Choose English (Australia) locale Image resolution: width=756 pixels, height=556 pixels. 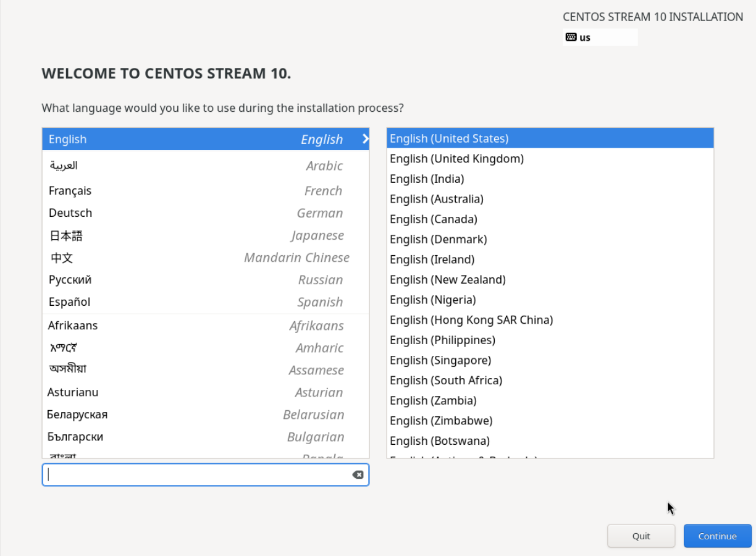click(550, 199)
